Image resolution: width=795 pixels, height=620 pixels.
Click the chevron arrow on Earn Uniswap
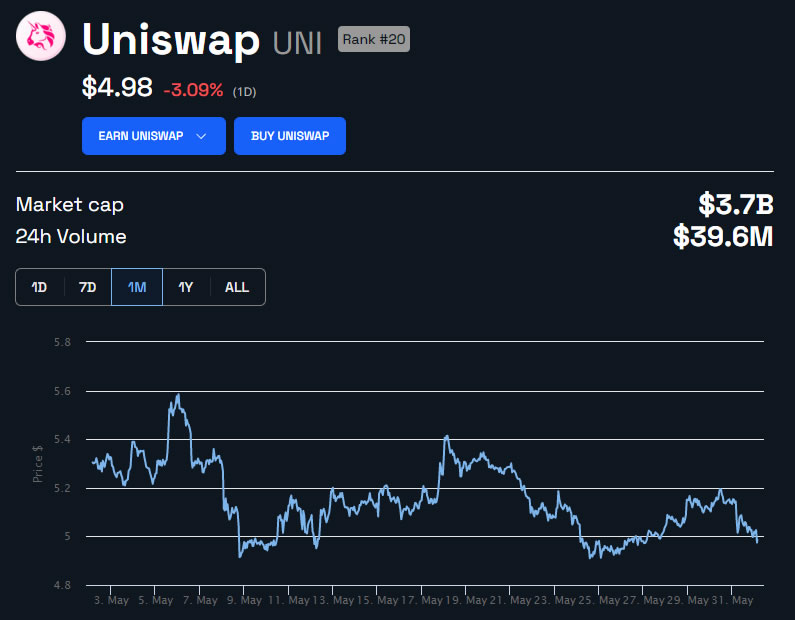tap(202, 136)
